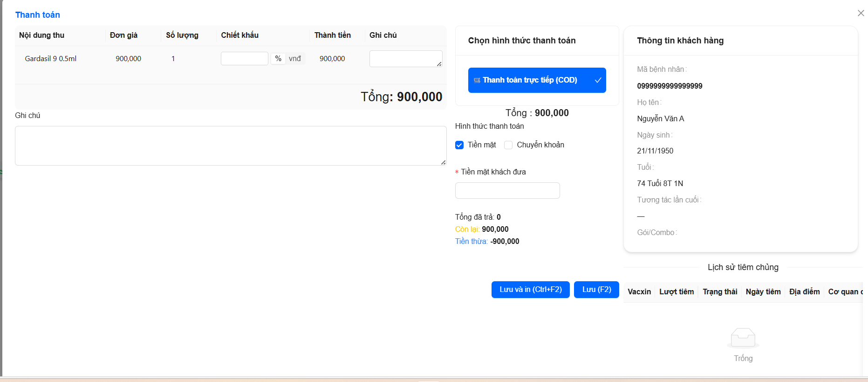Click the Gardasil row note field

click(x=404, y=59)
